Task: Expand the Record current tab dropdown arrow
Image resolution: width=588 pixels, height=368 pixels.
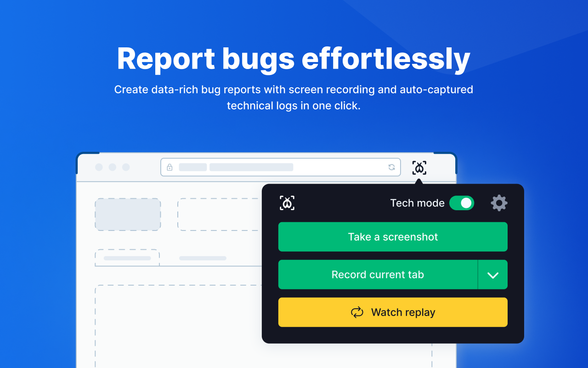Action: (x=493, y=275)
